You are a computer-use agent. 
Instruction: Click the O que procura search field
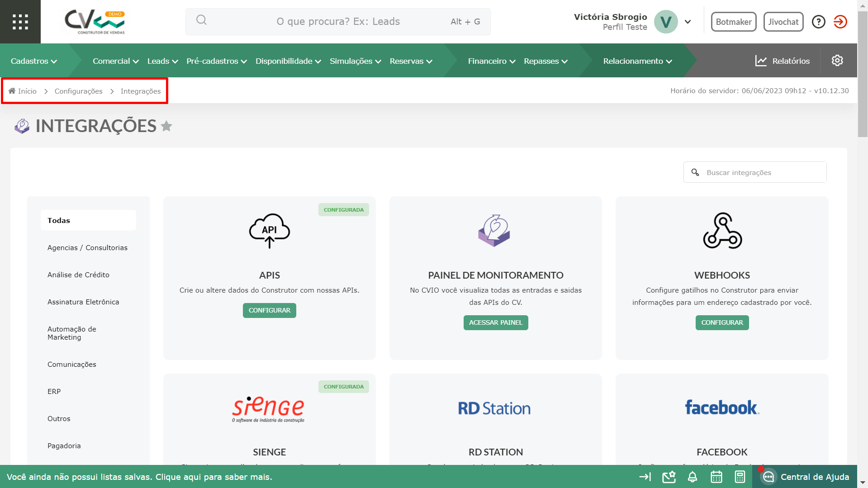(338, 22)
